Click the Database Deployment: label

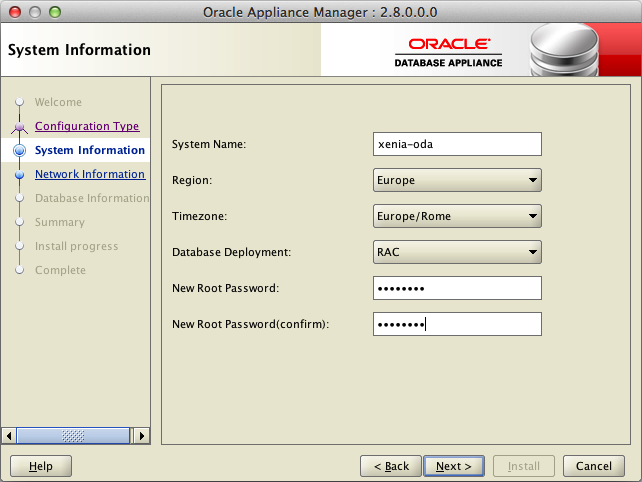coord(231,252)
